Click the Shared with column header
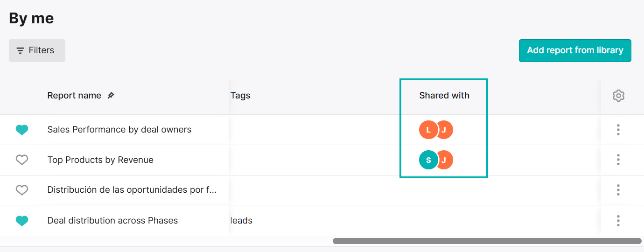The width and height of the screenshot is (644, 252). click(444, 96)
